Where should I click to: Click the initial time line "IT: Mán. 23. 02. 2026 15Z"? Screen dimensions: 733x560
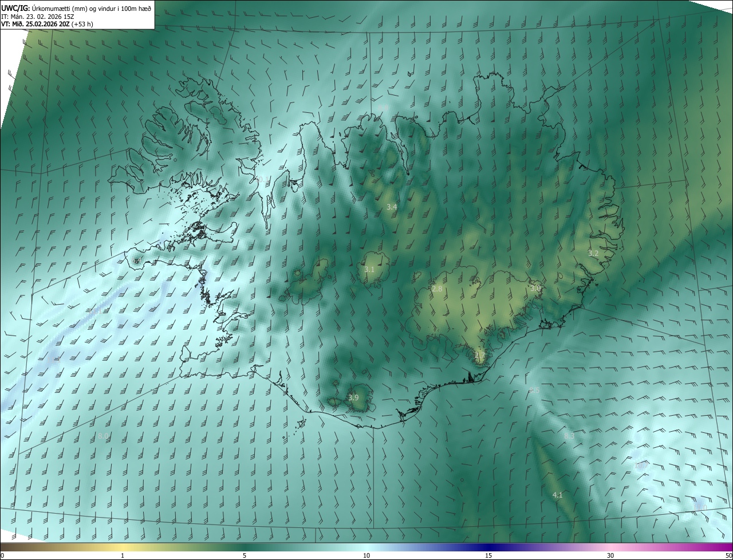pyautogui.click(x=38, y=16)
